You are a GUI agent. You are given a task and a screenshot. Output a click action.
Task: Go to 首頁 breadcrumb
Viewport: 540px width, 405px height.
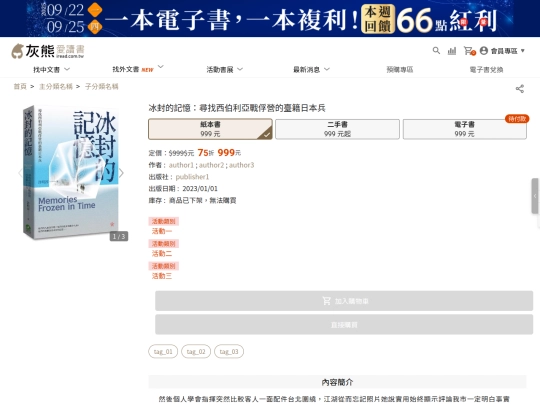20,86
